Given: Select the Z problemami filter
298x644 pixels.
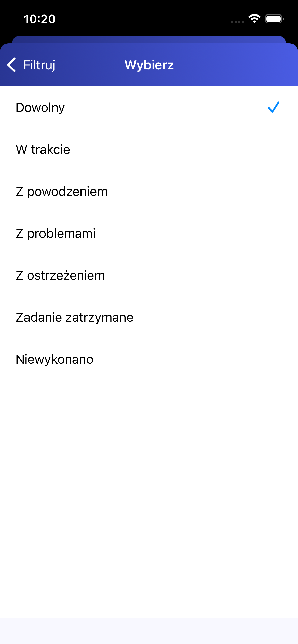Looking at the screenshot, I should pos(56,233).
